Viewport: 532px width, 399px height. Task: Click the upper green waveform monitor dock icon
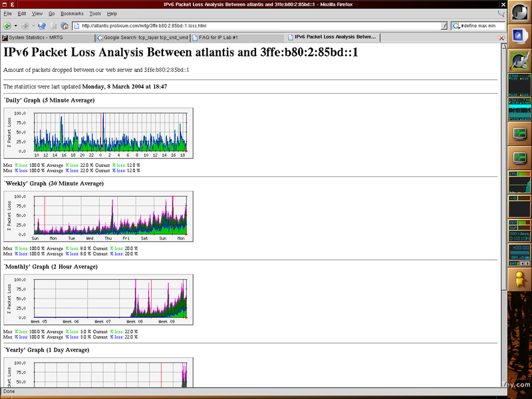(x=519, y=133)
